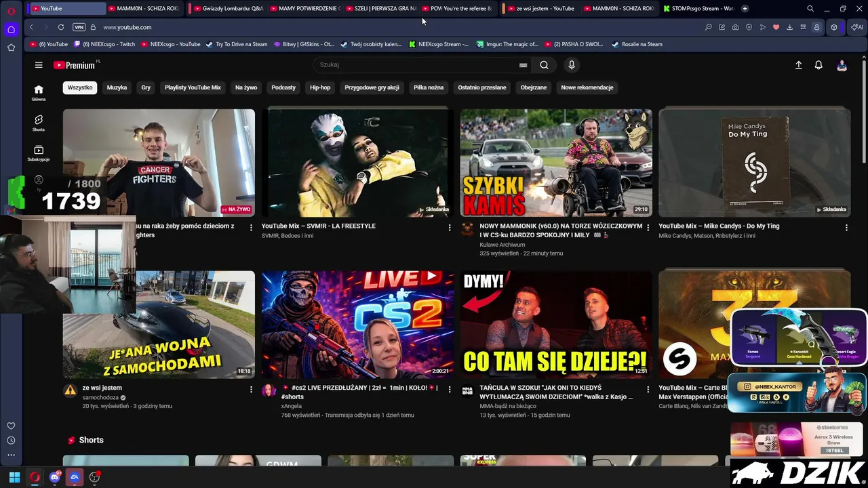Screen dimensions: 868x488
Task: Select Przygodowe gry akcji chip
Action: 372,87
